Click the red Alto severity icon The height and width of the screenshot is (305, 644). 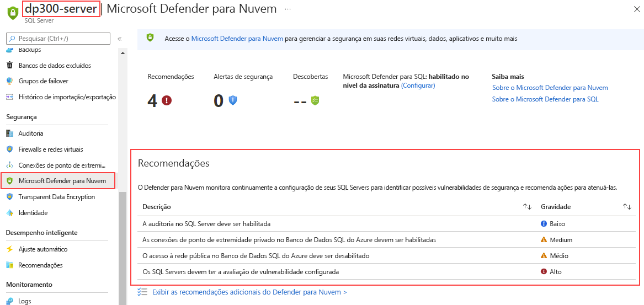coord(544,271)
